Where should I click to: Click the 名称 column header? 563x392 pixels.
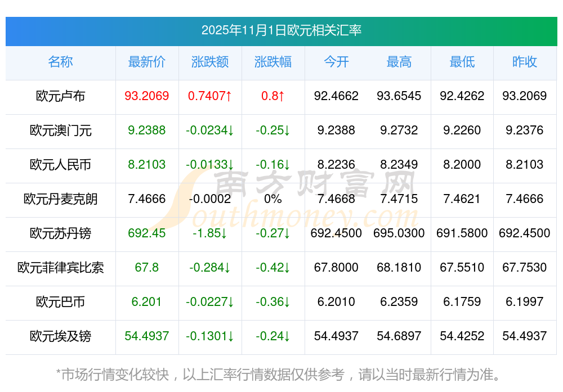tap(60, 62)
